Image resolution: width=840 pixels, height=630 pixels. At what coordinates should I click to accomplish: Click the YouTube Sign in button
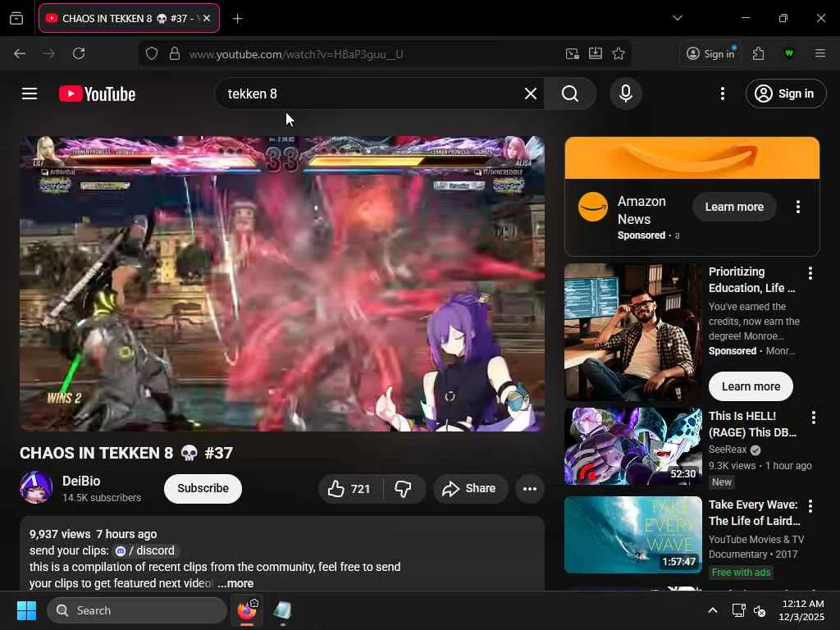785,94
